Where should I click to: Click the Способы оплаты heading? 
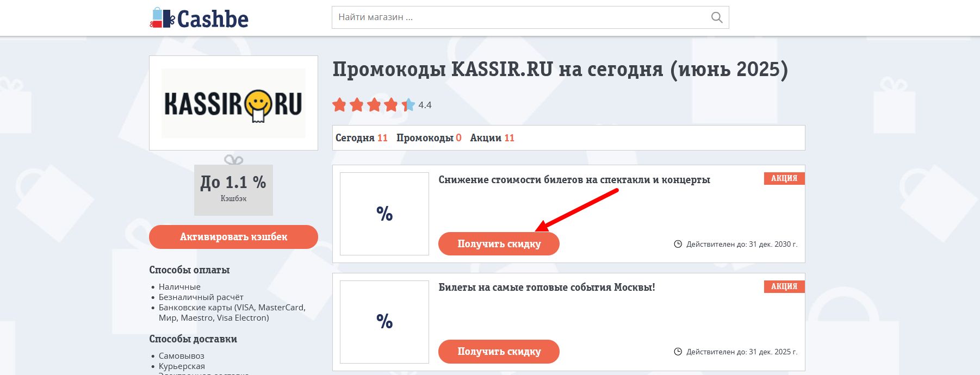point(189,270)
